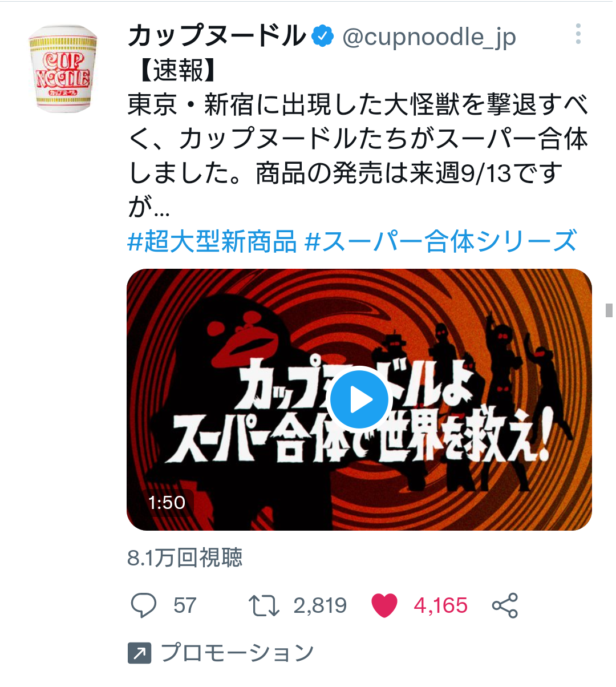The image size is (616, 687).
Task: Click the 2,819 retweet count
Action: pyautogui.click(x=320, y=605)
